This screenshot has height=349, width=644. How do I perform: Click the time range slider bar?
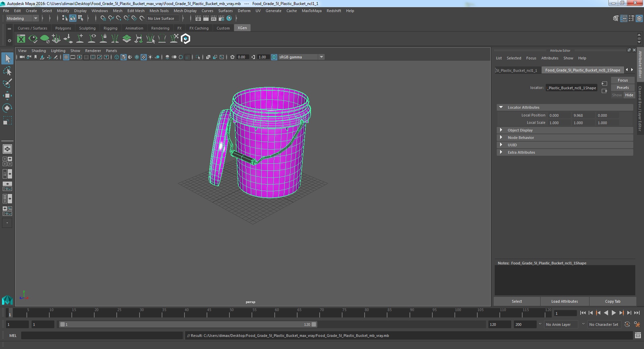coord(188,325)
